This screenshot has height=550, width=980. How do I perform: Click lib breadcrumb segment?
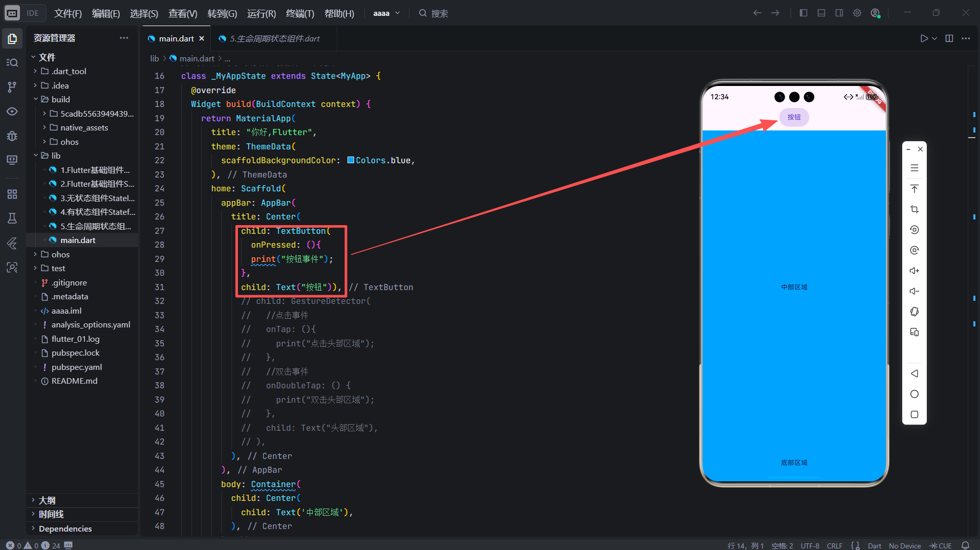pos(155,58)
